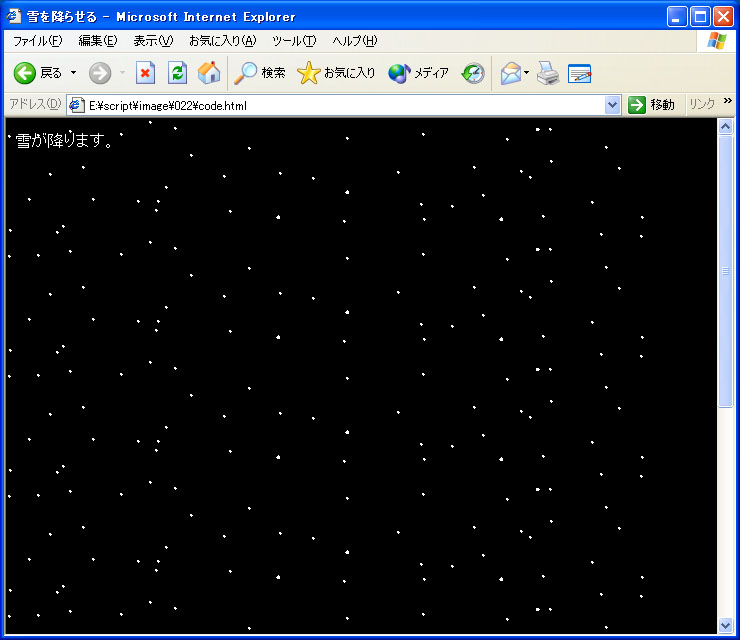Click the green Back arrow button
Screen dimensions: 740x640
coord(25,73)
